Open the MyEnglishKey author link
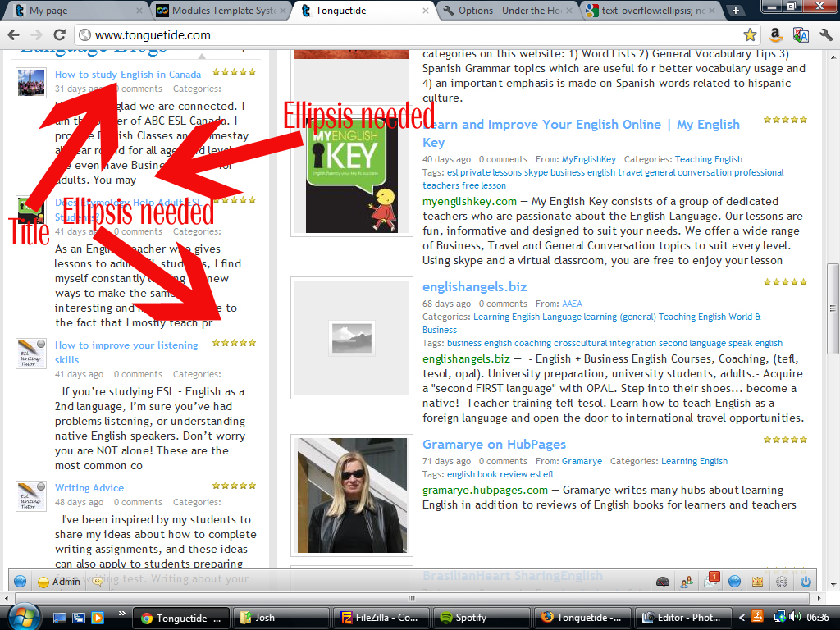The width and height of the screenshot is (840, 630). coord(589,159)
